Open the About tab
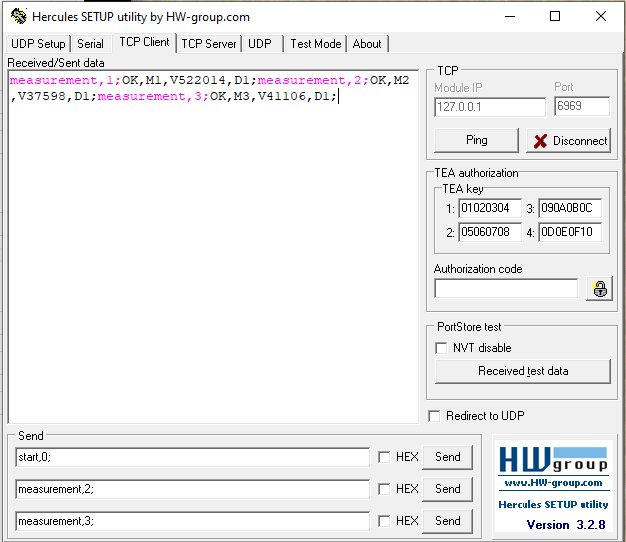 [367, 44]
